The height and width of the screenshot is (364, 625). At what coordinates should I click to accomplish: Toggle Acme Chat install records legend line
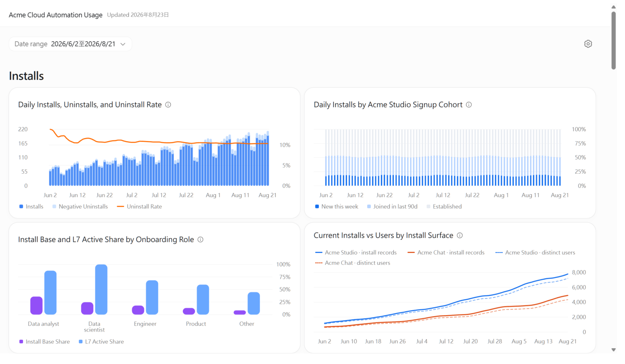coord(446,252)
